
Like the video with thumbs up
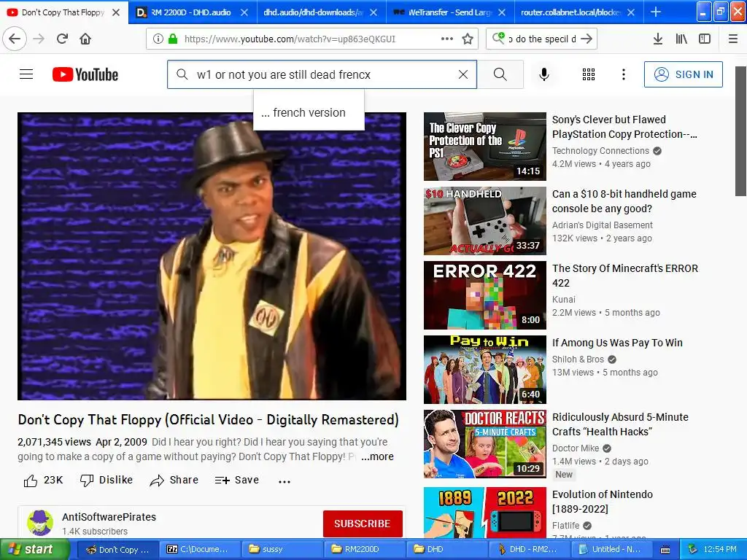coord(43,480)
